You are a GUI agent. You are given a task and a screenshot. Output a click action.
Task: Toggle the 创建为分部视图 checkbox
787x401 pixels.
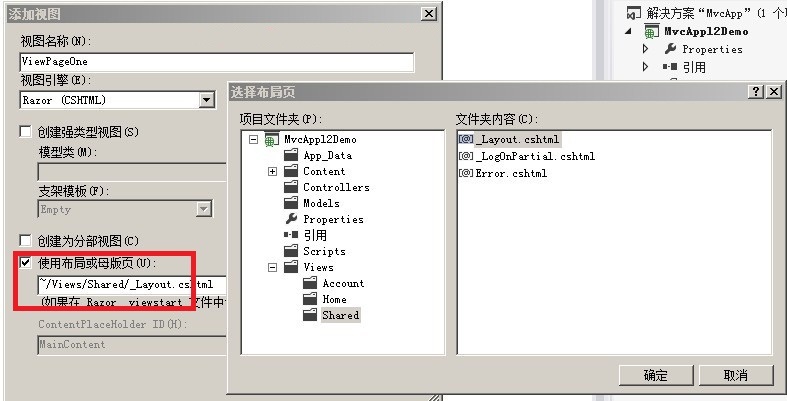[x=26, y=241]
